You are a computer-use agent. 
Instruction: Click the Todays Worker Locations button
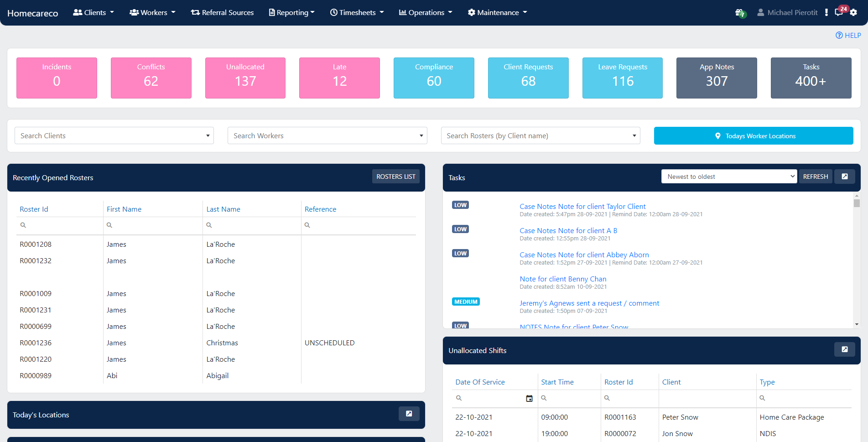(x=753, y=135)
